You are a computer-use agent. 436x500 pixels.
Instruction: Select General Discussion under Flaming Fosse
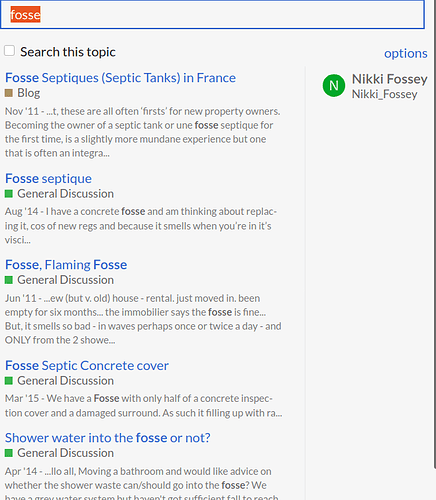[x=65, y=280]
